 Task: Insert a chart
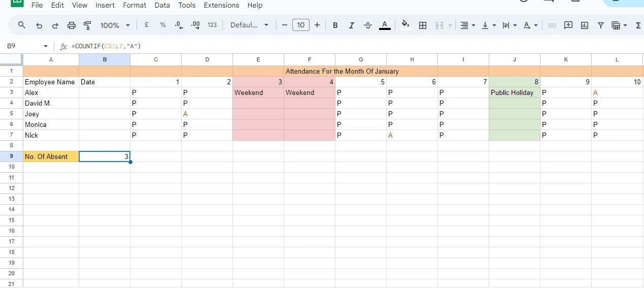pos(585,25)
